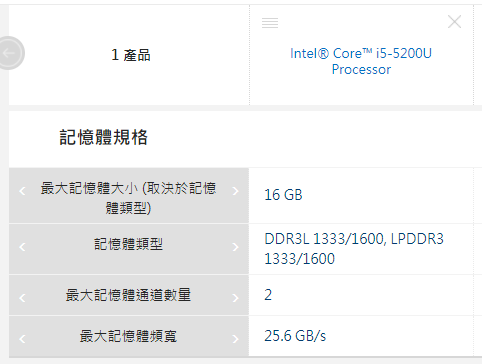Click the 1 產品 product count header
Image resolution: width=482 pixels, height=364 pixels.
point(131,55)
